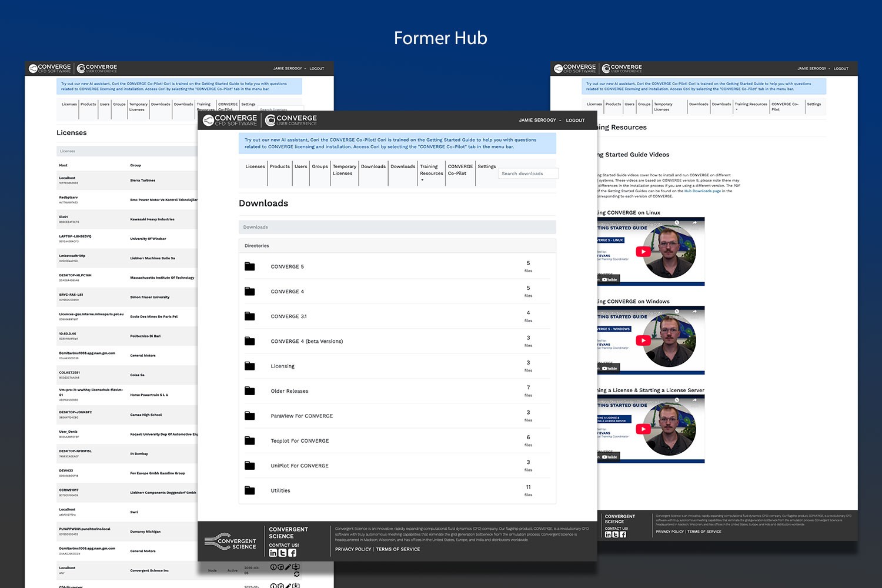Open Facebook icon in Downloads window footer
The image size is (882, 588).
[292, 553]
